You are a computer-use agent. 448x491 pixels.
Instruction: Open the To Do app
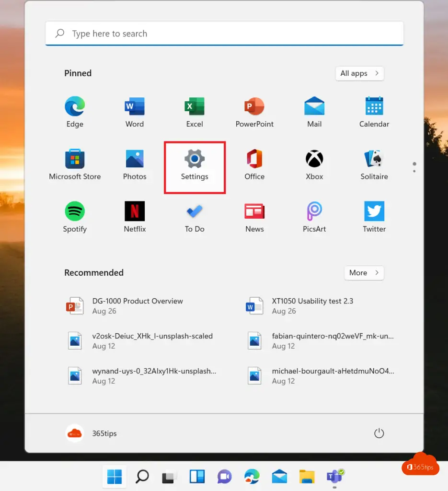click(195, 217)
